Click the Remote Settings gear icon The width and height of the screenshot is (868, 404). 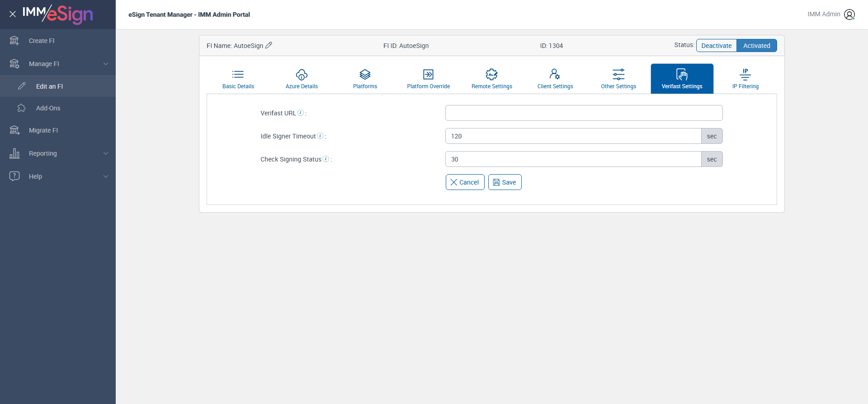pyautogui.click(x=491, y=74)
